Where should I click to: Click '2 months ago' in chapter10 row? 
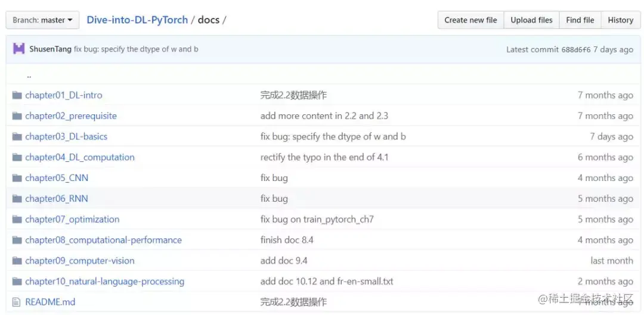[605, 282]
